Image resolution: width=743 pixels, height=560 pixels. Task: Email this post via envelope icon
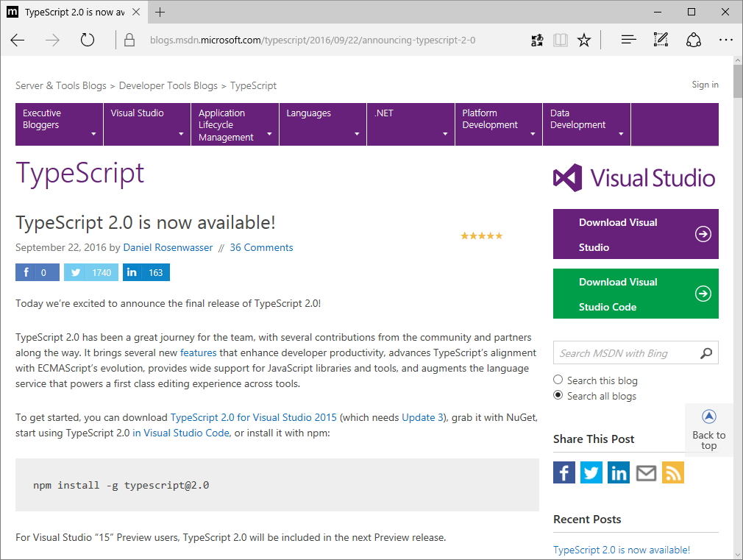pyautogui.click(x=646, y=472)
